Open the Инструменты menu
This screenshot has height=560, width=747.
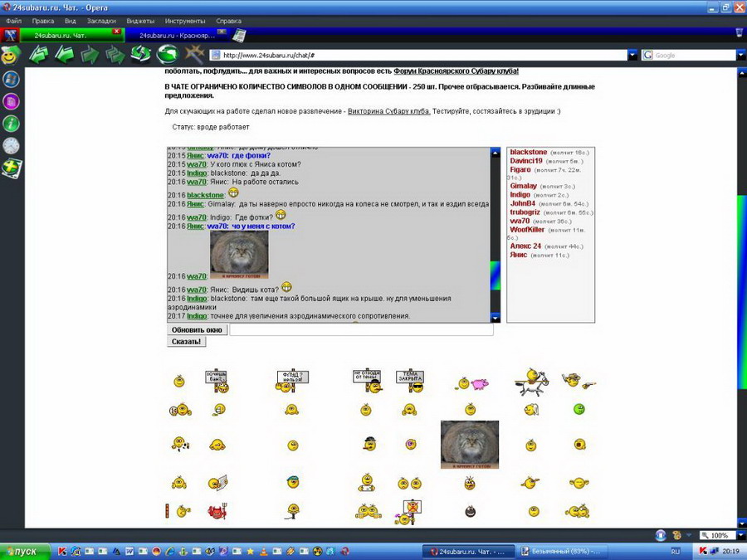(185, 21)
